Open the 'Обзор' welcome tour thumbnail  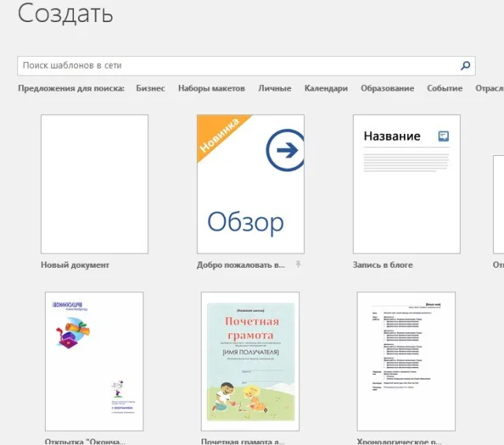pyautogui.click(x=250, y=184)
